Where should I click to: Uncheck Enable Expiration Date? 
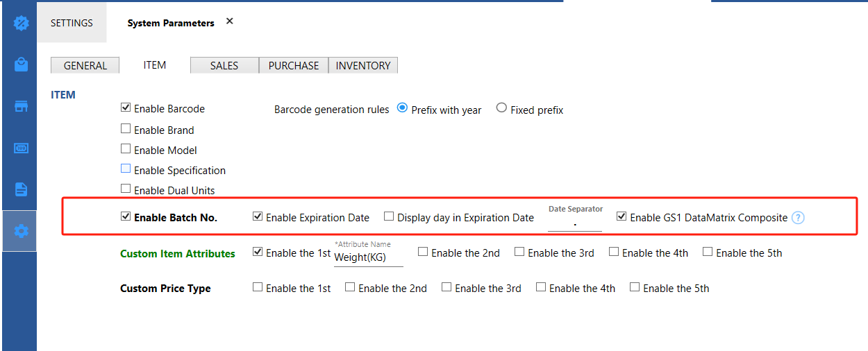258,216
